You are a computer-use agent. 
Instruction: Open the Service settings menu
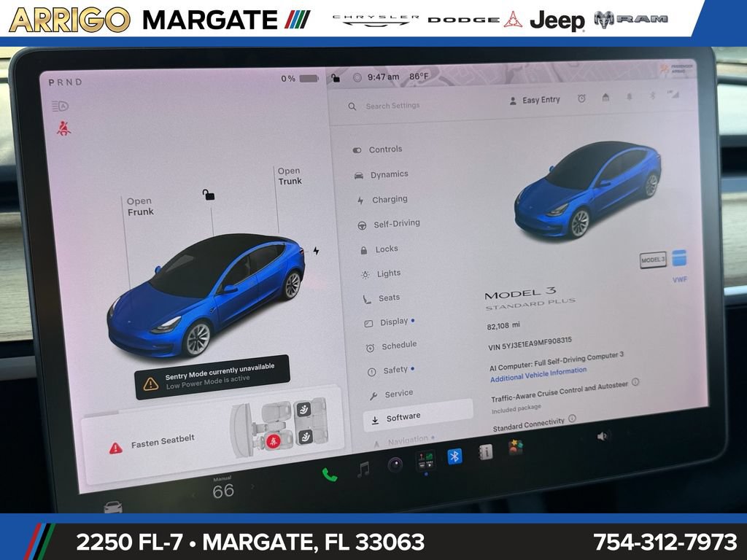coord(391,394)
